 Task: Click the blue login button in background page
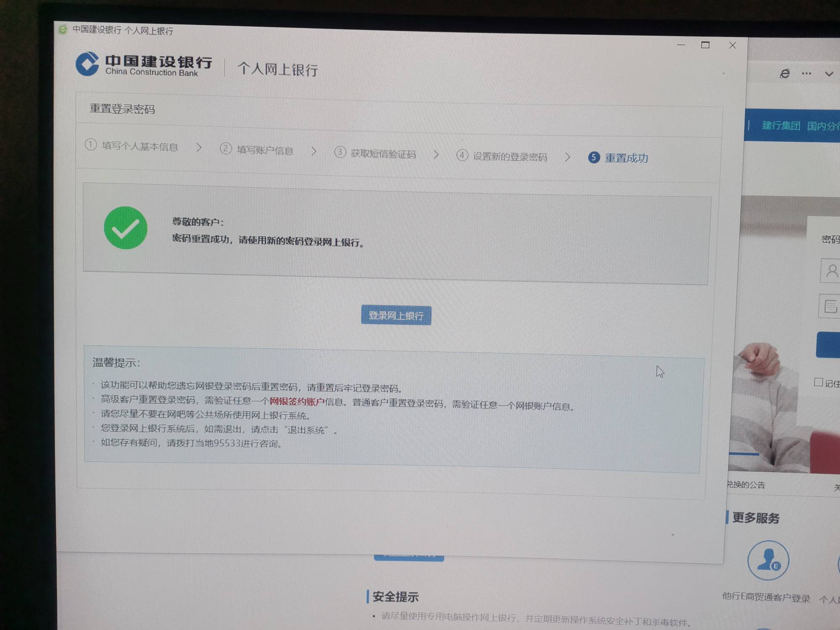(x=828, y=345)
